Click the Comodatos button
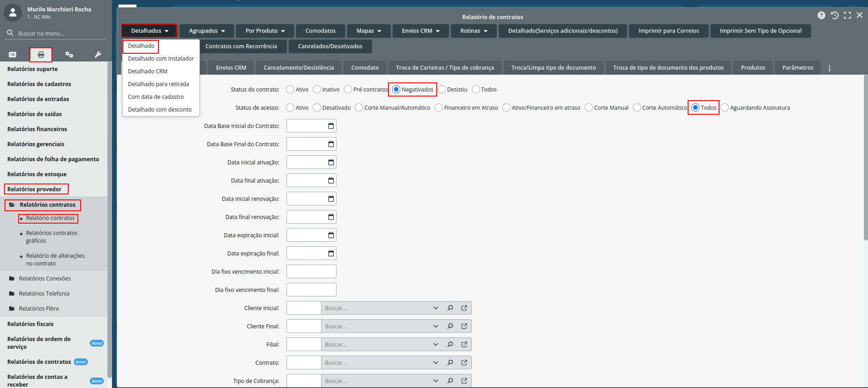Image resolution: width=868 pixels, height=388 pixels. click(321, 31)
